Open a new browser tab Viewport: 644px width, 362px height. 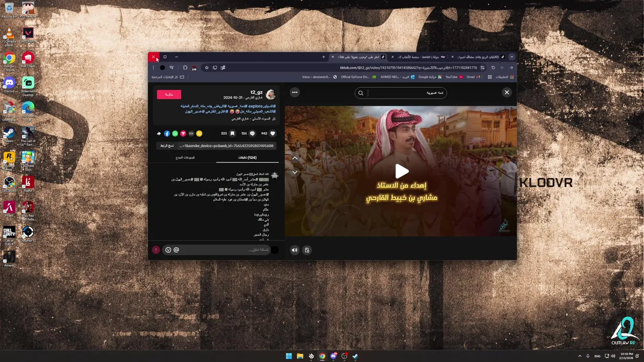324,57
